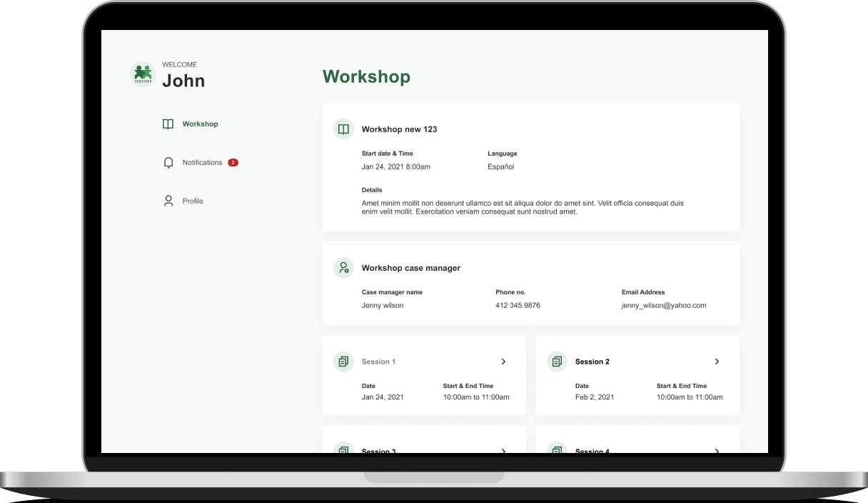
Task: Click the open book icon in the sidebar
Action: tap(168, 124)
